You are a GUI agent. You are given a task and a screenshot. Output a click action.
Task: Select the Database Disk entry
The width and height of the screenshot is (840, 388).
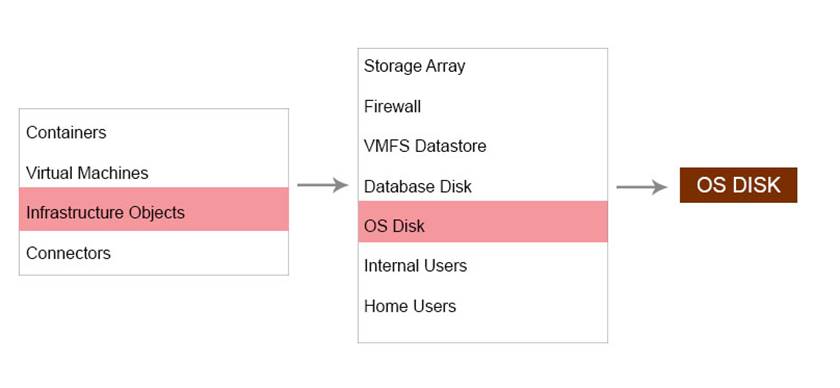coord(483,186)
